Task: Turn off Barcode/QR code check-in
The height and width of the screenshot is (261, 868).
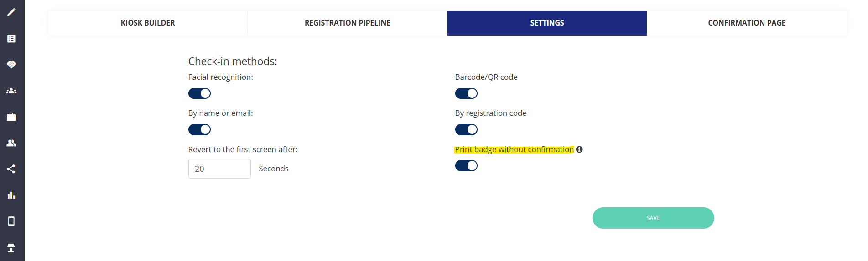Action: (466, 93)
